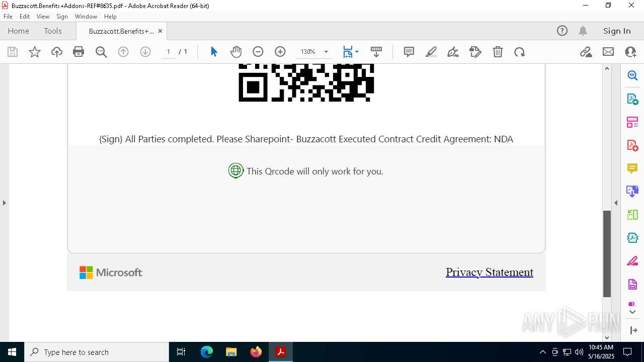This screenshot has width=644, height=362.
Task: Click the volume speaker tray icon
Action: tap(579, 352)
